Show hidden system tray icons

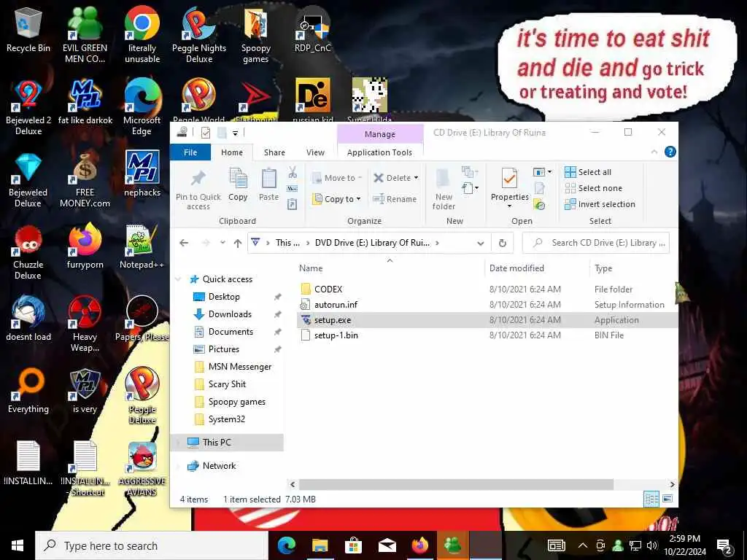click(582, 545)
